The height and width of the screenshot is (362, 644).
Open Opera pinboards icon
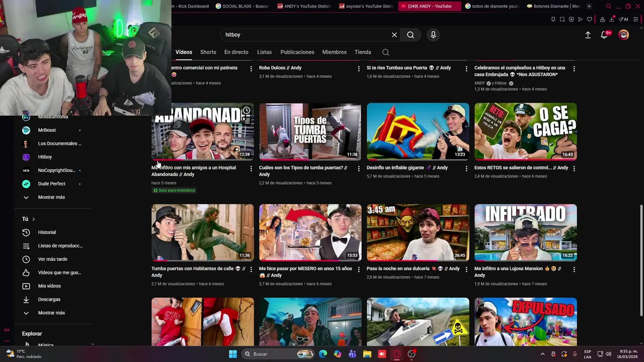point(553,20)
